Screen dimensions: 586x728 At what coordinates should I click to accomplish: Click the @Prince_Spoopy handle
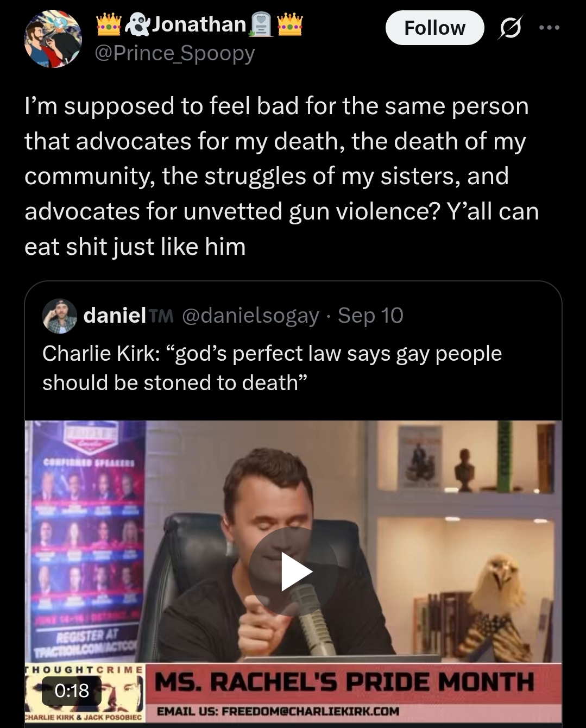[x=175, y=53]
